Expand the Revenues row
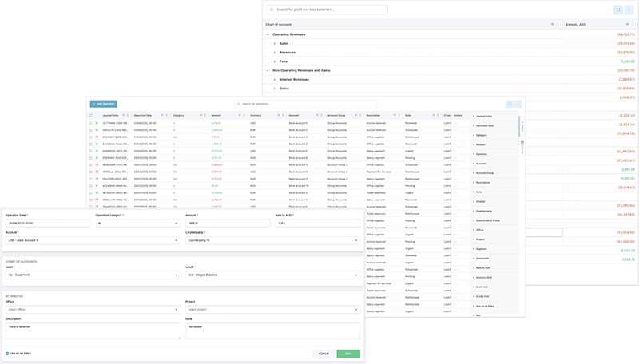This screenshot has height=364, width=639. coord(275,53)
